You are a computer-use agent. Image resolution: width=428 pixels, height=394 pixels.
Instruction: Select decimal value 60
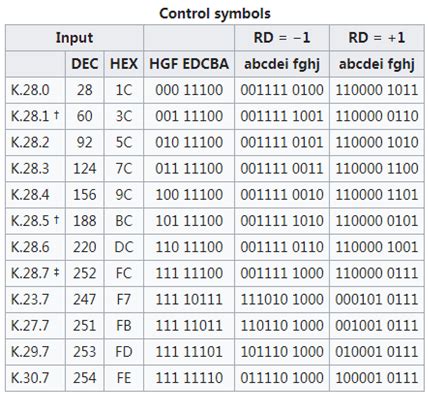(85, 116)
